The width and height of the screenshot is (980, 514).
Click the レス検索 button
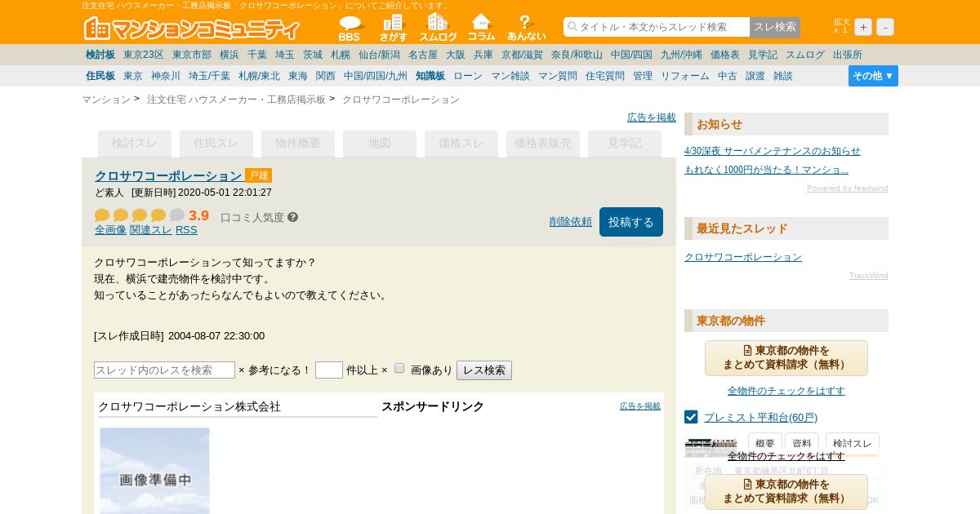click(x=484, y=370)
